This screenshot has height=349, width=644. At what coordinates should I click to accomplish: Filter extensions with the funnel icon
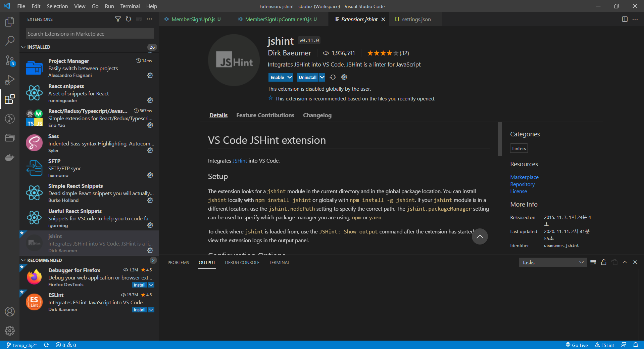118,19
